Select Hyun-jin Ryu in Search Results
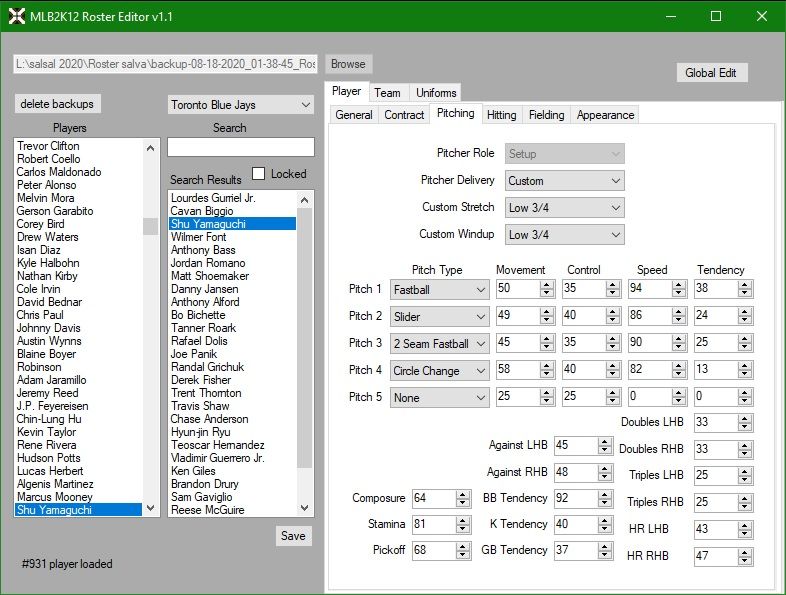 pos(201,432)
